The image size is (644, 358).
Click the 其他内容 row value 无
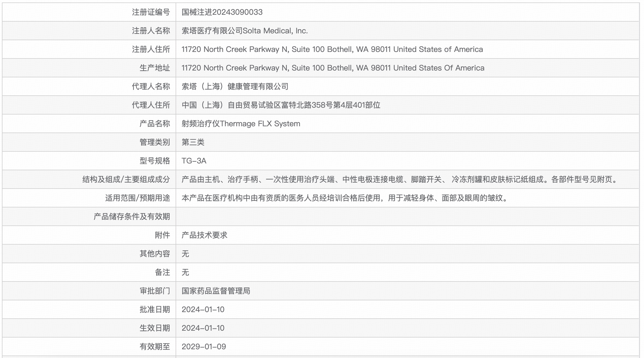click(185, 254)
